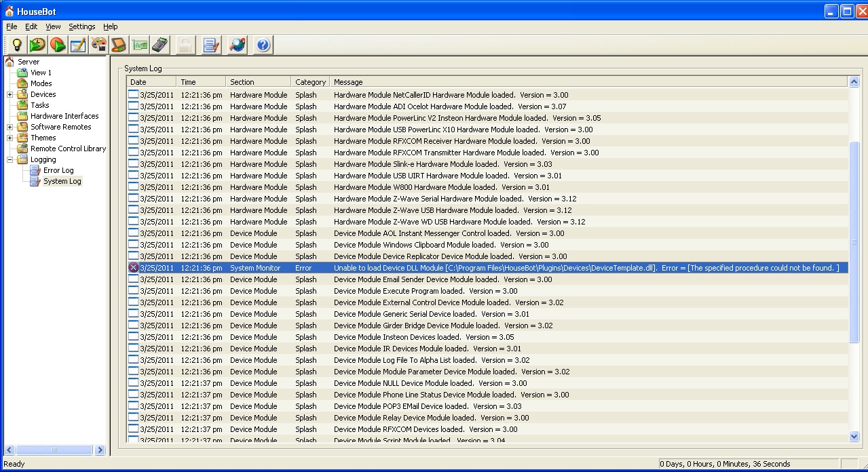Click the touchscreen tablet toolbar icon
868x472 pixels.
(119, 45)
